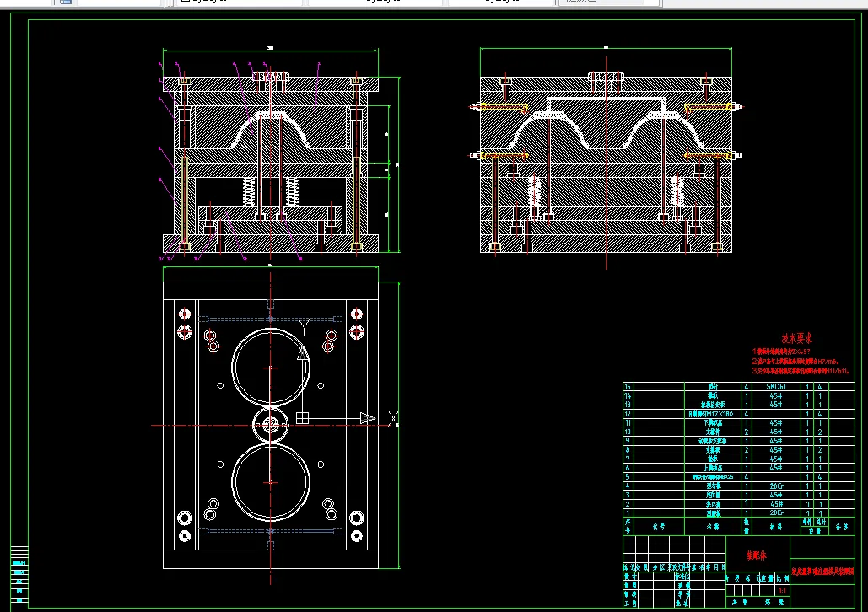The width and height of the screenshot is (868, 612).
Task: Select the lower large cavity circle in plan view
Action: (271, 482)
